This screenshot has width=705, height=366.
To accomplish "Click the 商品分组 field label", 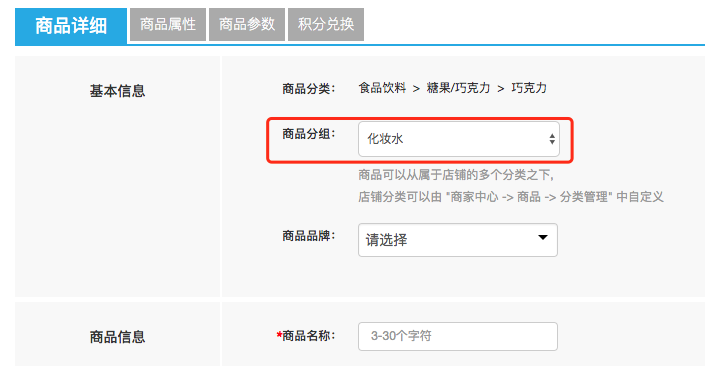I will pos(308,134).
